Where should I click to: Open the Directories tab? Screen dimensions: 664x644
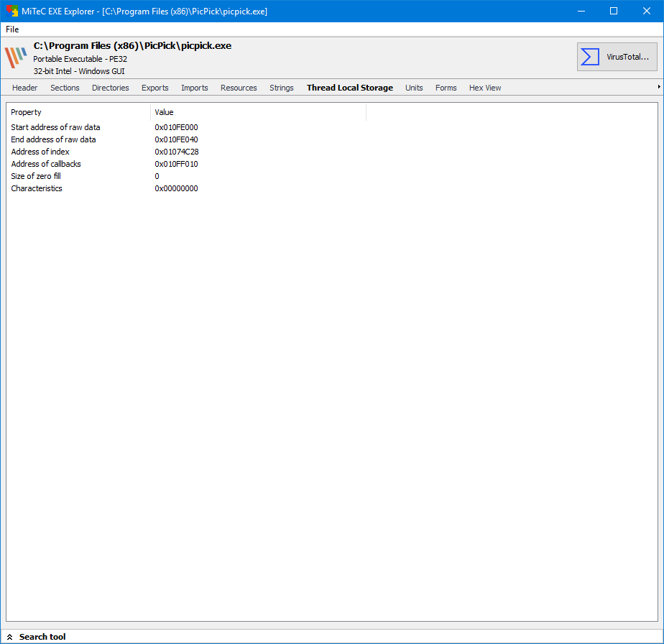click(111, 88)
